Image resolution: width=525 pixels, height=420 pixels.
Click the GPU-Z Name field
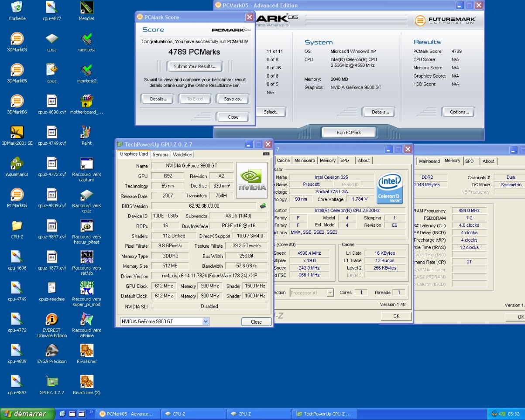[x=192, y=166]
